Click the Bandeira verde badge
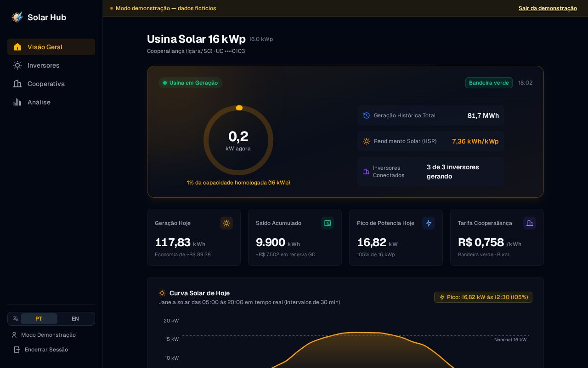 pos(489,83)
